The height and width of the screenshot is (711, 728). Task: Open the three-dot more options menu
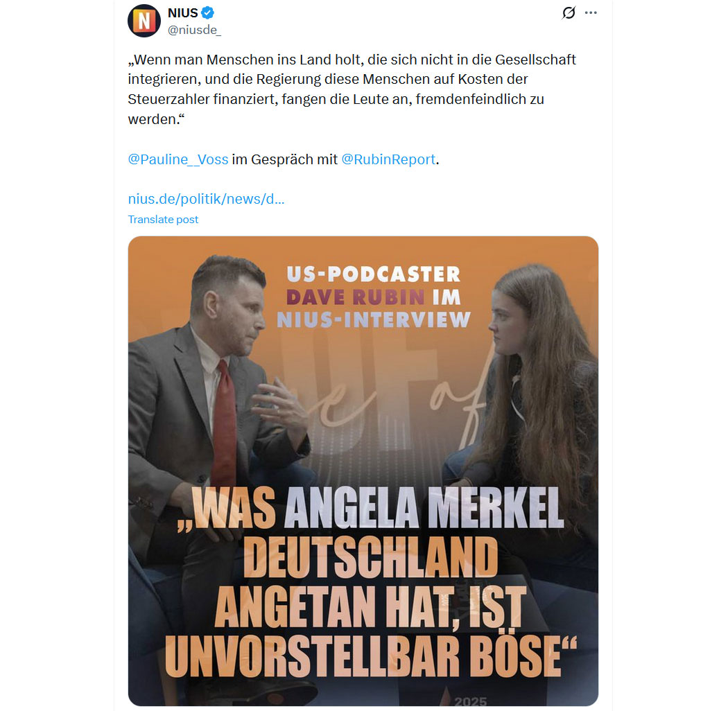click(591, 13)
